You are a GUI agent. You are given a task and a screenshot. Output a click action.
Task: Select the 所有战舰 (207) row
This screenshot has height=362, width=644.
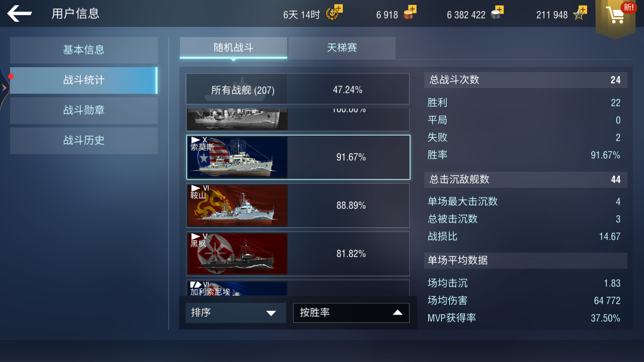pyautogui.click(x=298, y=89)
